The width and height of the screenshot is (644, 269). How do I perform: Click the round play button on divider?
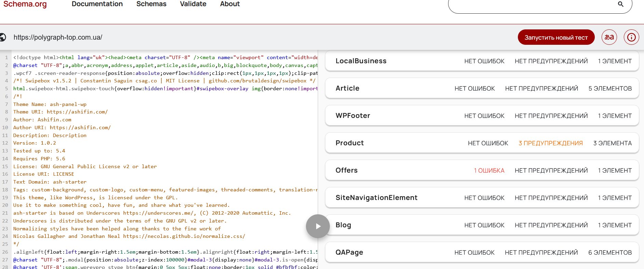[x=318, y=226]
